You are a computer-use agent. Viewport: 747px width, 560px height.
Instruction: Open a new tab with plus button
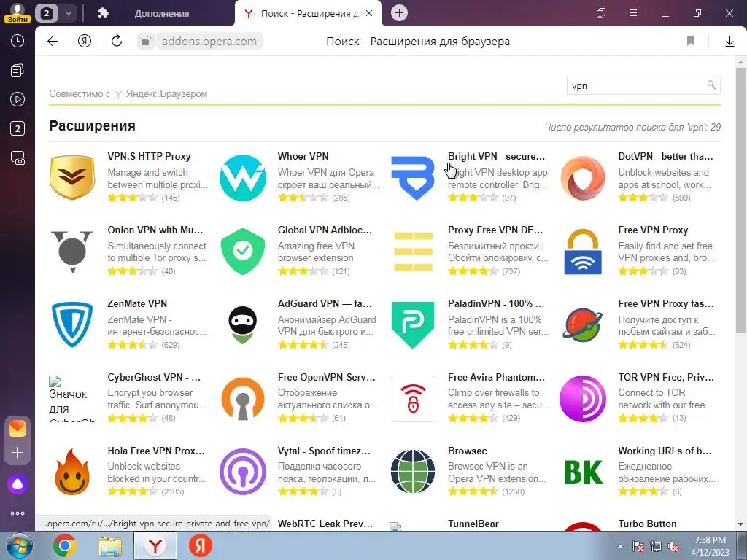click(399, 13)
